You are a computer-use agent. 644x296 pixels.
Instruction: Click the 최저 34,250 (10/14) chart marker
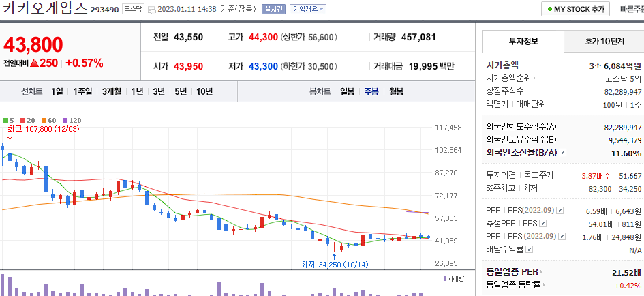pyautogui.click(x=335, y=265)
